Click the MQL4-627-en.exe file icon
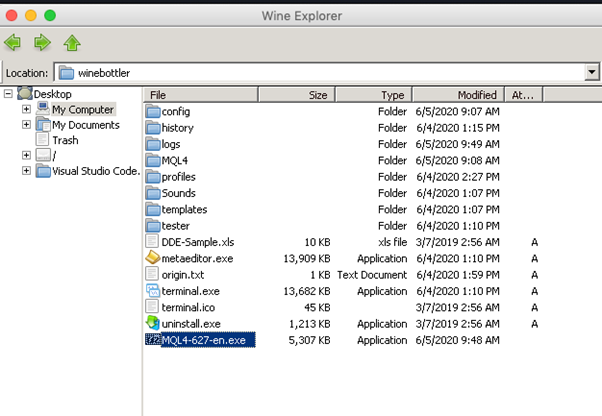Screen dimensions: 602x416 click(153, 340)
